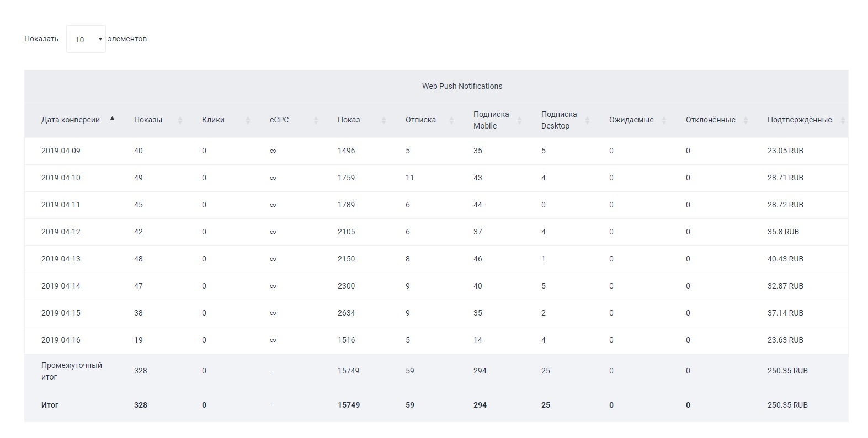Click sort icon beside Показ header
This screenshot has width=868, height=438.
point(384,120)
